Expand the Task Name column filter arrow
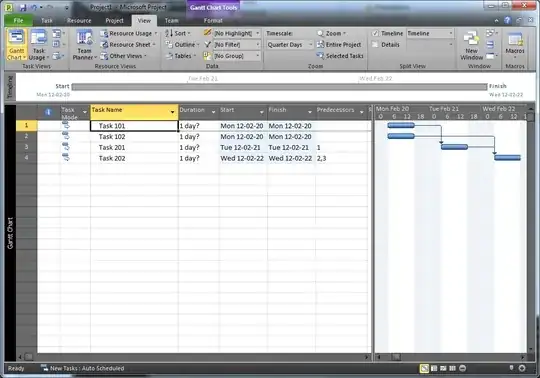This screenshot has height=378, width=540. (x=173, y=112)
